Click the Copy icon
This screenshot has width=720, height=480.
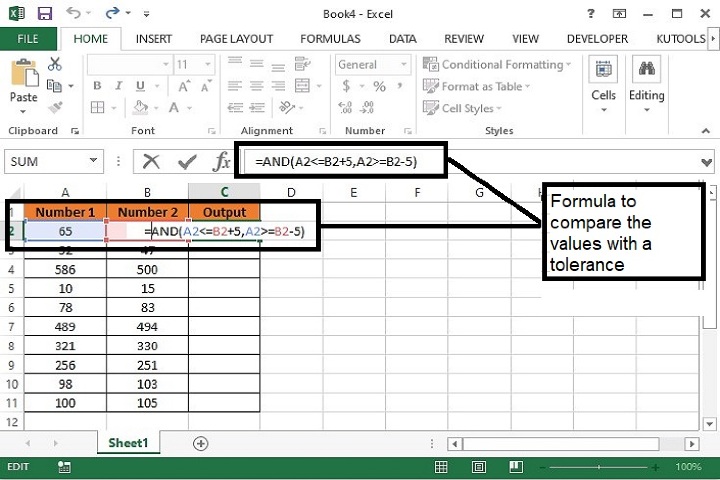(54, 85)
